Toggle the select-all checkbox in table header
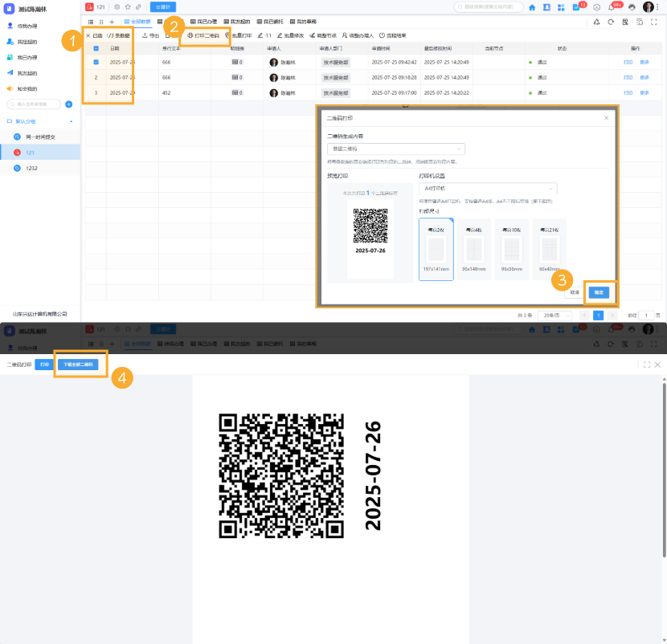667x644 pixels. coord(96,49)
